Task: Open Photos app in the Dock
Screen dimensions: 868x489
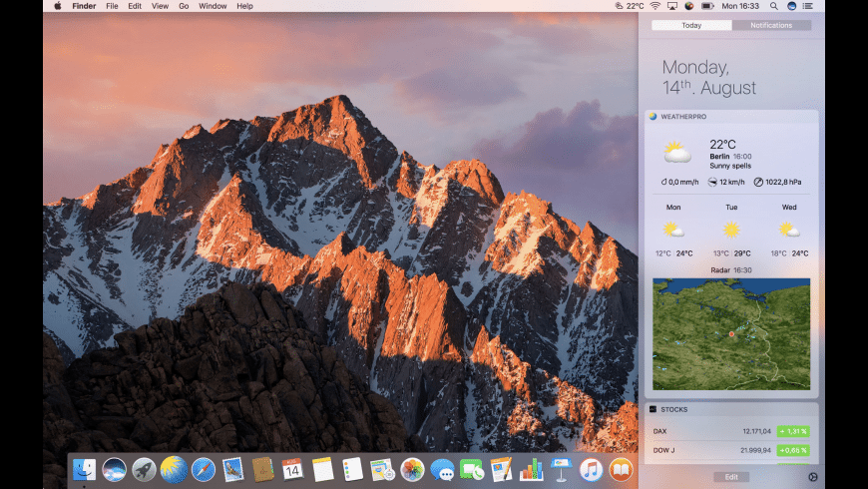Action: (x=412, y=469)
